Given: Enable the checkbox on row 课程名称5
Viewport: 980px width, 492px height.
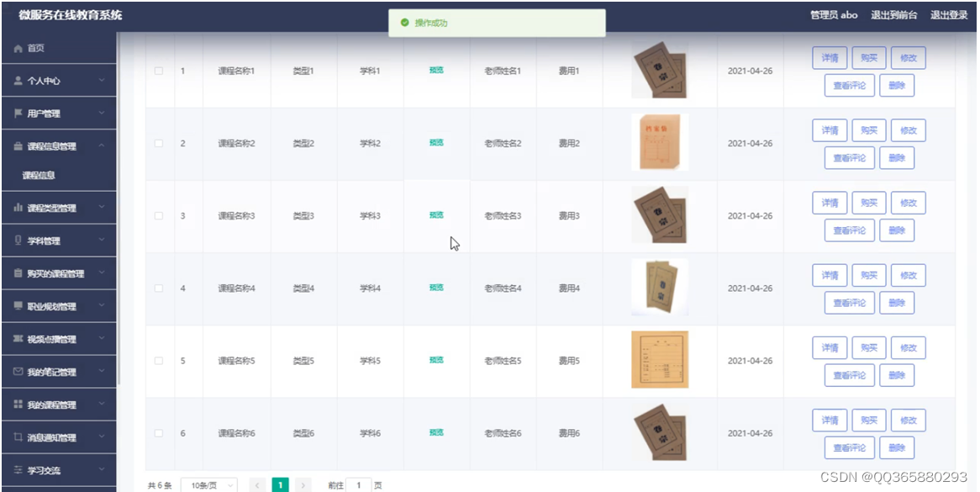Looking at the screenshot, I should (x=157, y=360).
